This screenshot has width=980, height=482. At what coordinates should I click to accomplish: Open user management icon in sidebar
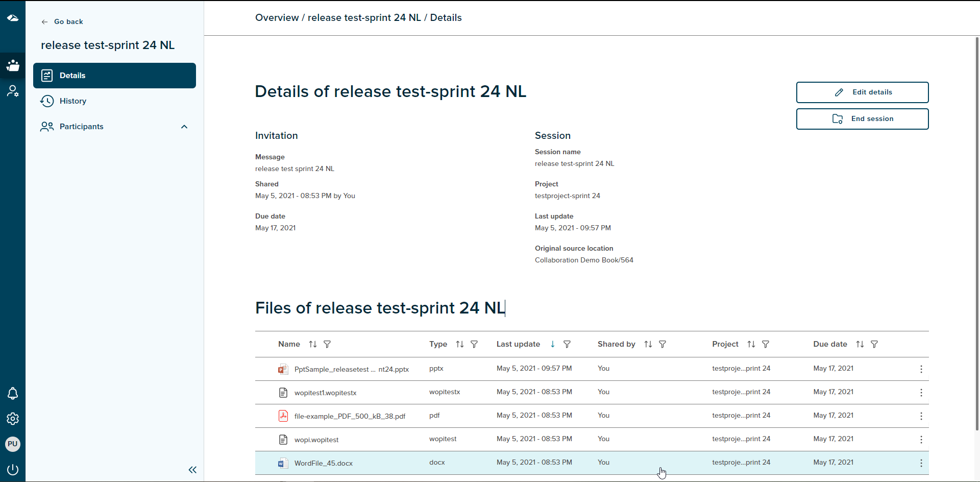(x=13, y=91)
